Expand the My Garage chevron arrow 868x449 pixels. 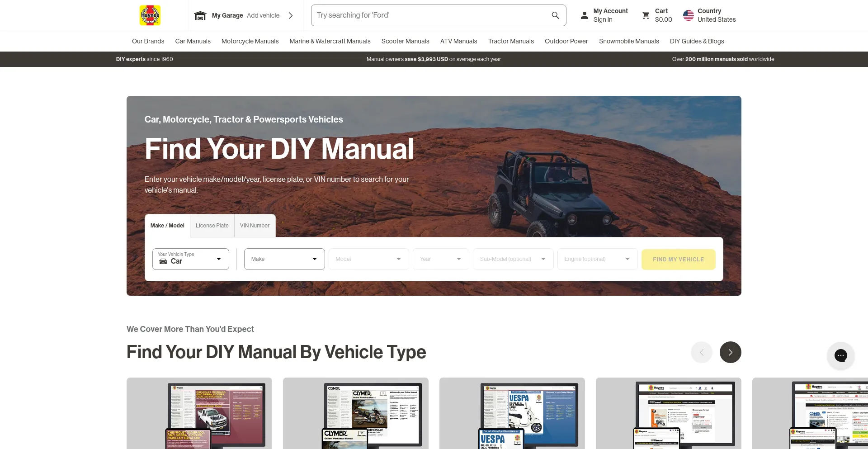pos(291,15)
